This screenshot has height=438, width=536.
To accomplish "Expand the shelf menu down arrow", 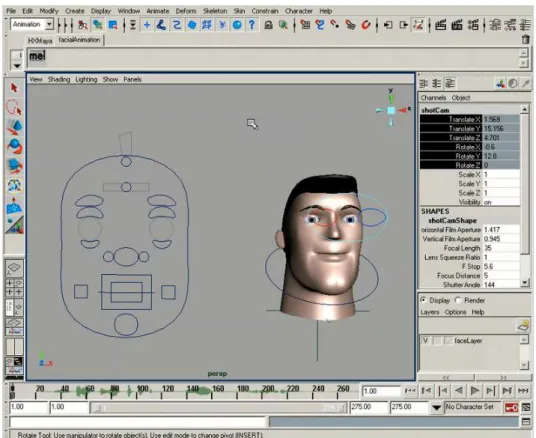I will coord(17,66).
